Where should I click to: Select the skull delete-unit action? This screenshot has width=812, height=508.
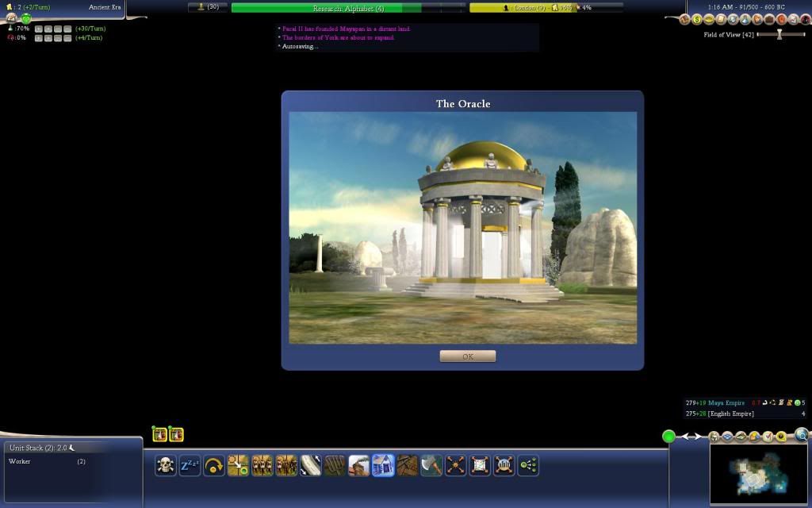(x=165, y=465)
